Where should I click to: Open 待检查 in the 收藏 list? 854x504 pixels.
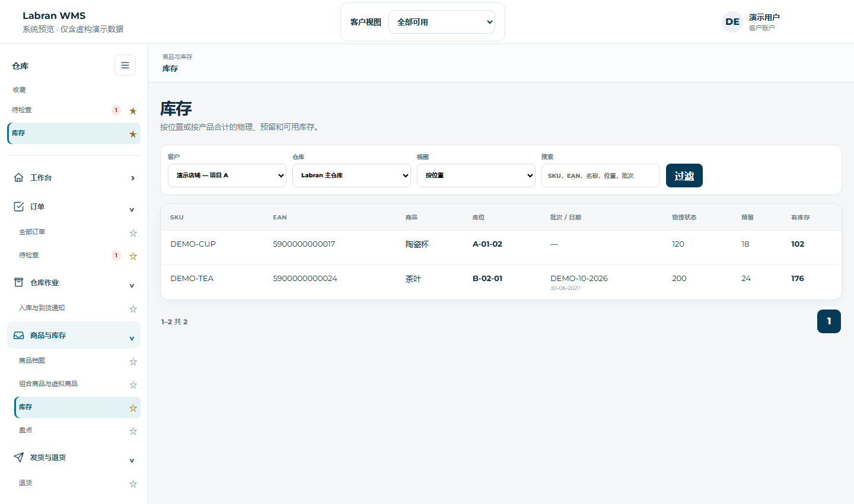pos(22,110)
